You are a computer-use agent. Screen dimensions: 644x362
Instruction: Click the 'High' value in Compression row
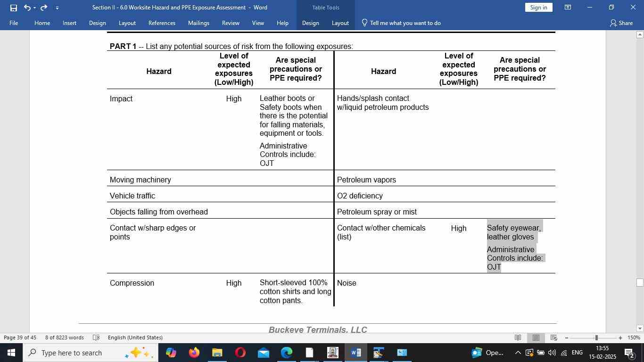click(234, 283)
